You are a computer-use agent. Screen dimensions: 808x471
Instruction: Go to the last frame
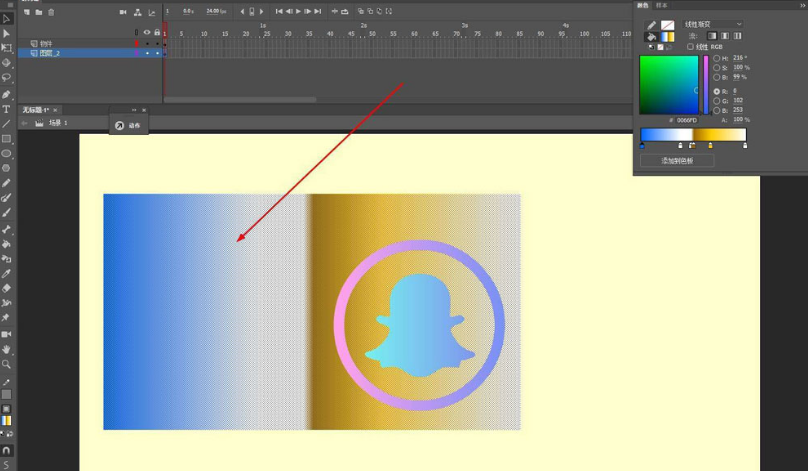(x=318, y=11)
